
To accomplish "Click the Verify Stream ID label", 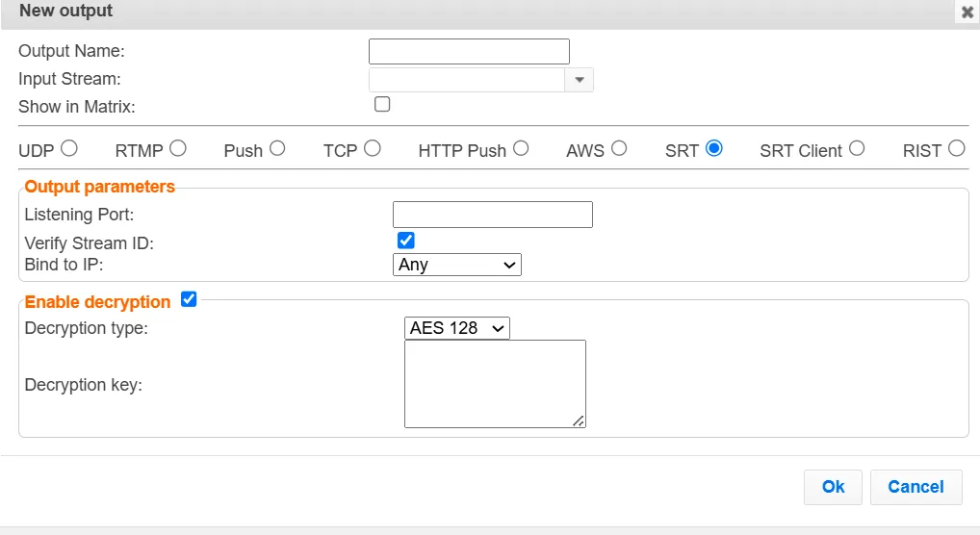I will pos(89,243).
